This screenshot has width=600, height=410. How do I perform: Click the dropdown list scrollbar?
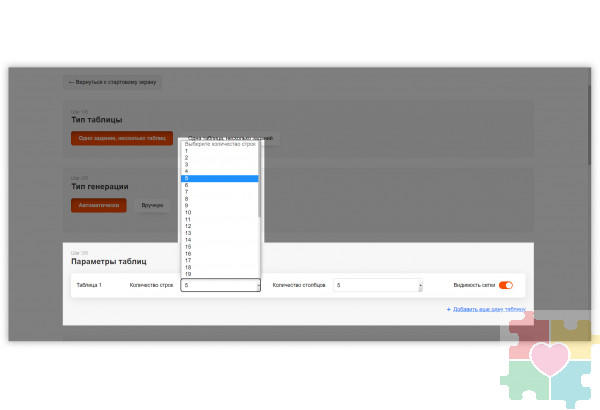260,180
